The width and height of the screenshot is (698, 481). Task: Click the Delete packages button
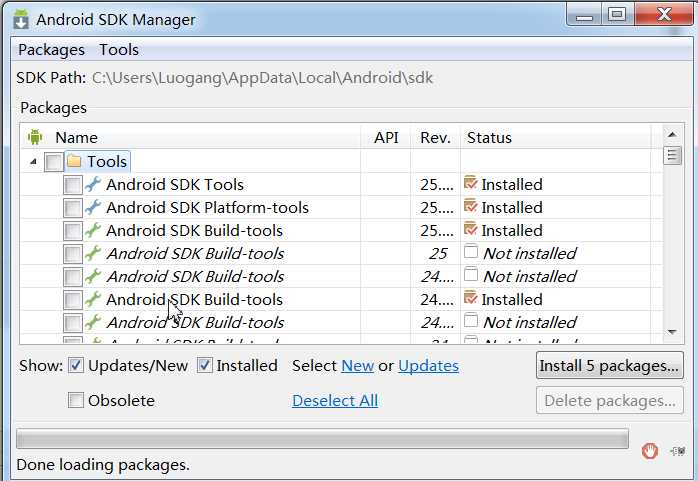(x=610, y=400)
